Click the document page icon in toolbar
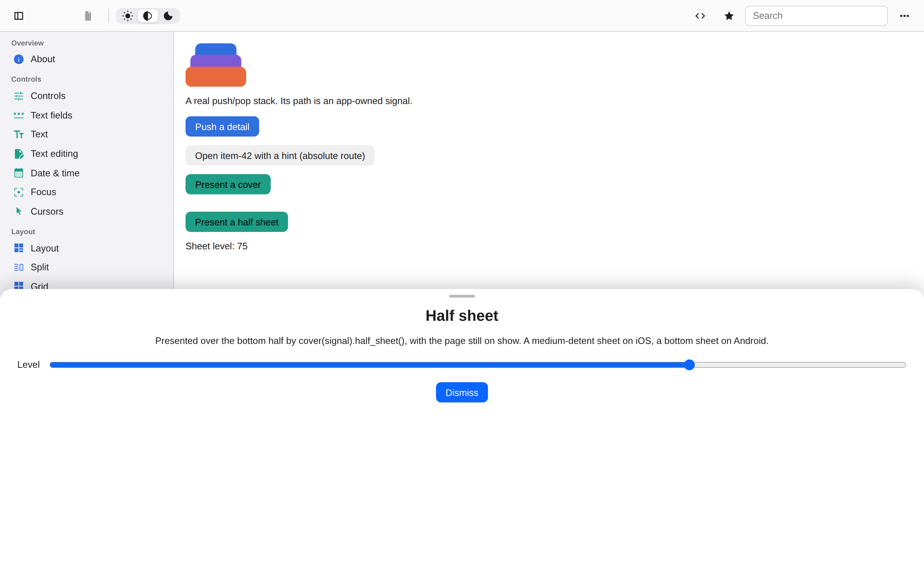 (88, 16)
